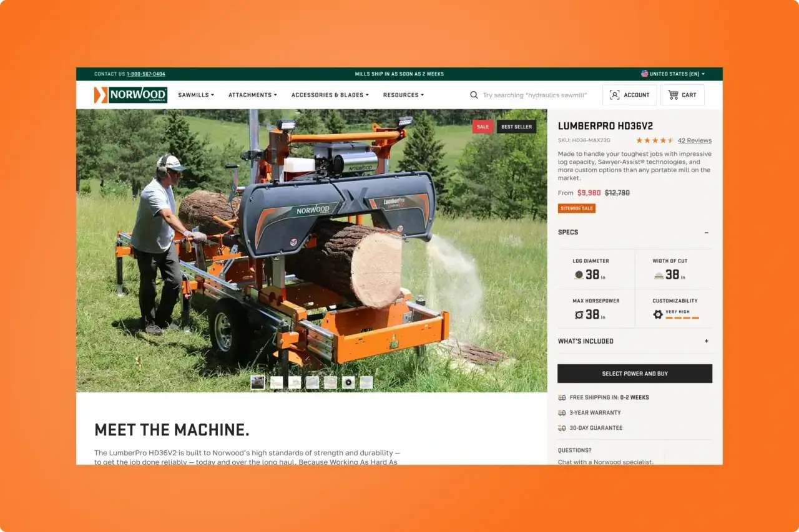This screenshot has height=532, width=799.
Task: Click the 'Mills ship in as soon as 2 weeks' banner
Action: 399,74
